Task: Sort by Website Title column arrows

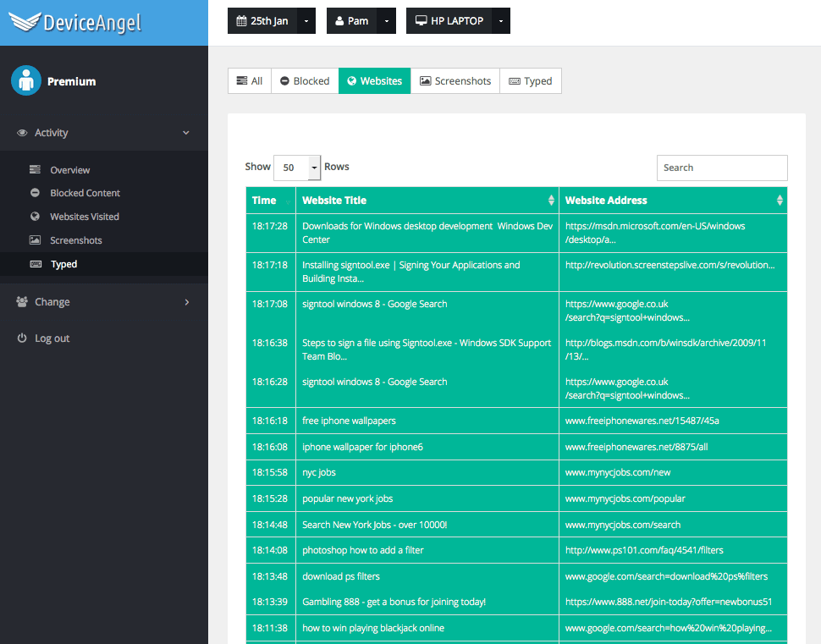Action: 551,200
